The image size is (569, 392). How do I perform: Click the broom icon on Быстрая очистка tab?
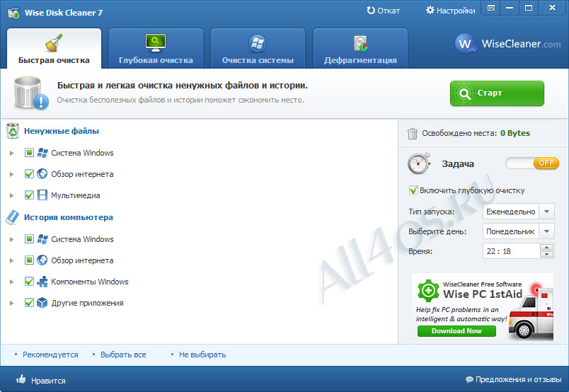tap(54, 43)
